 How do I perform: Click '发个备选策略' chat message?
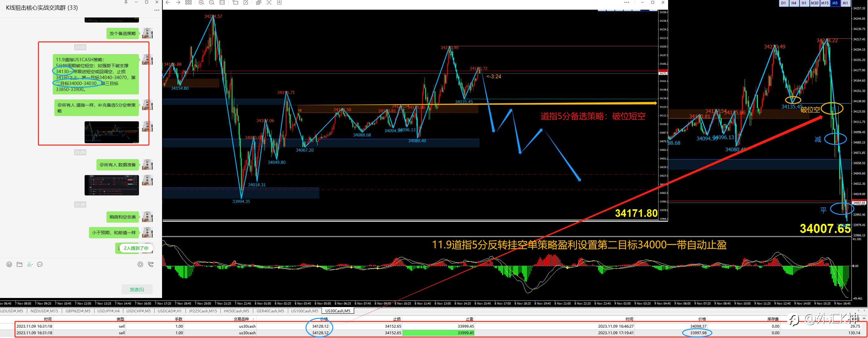[123, 33]
